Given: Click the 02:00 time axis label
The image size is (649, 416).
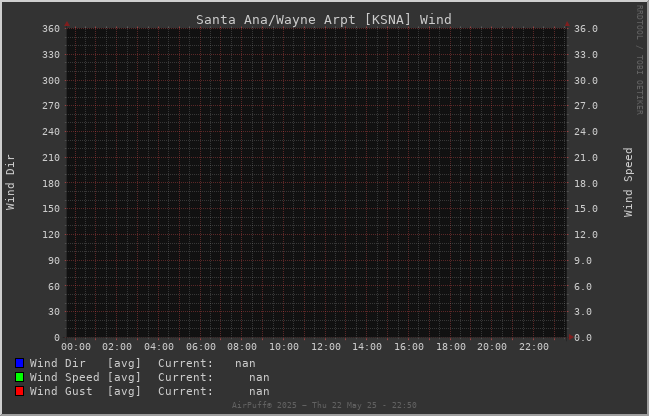Looking at the screenshot, I should click(117, 347).
